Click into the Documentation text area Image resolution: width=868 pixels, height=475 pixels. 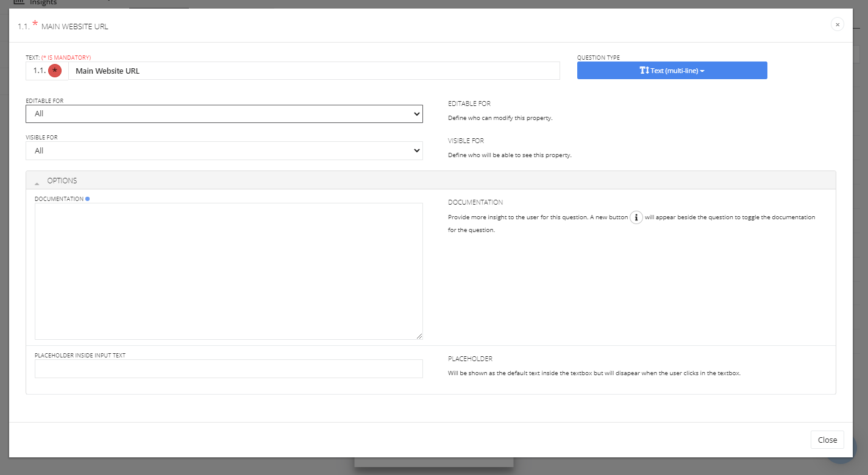click(229, 271)
